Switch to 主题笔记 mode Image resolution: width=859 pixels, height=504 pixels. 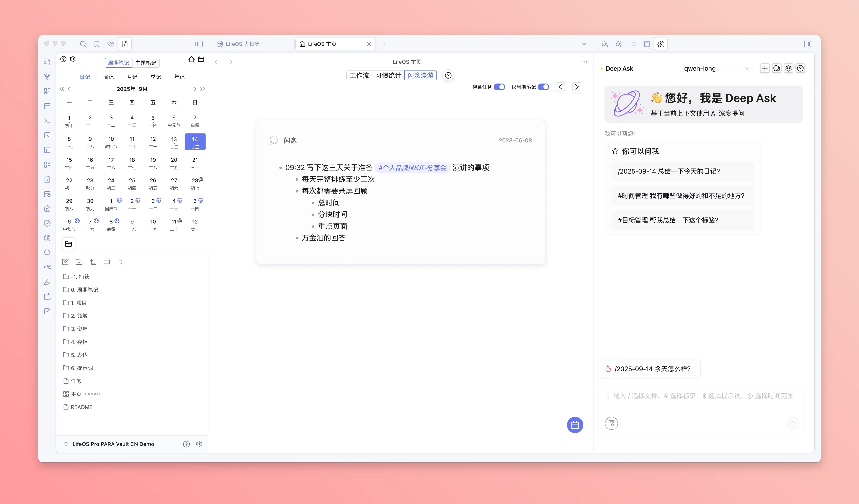[145, 63]
